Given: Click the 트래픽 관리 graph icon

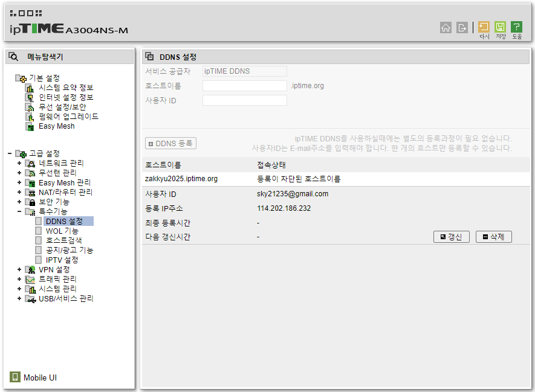Looking at the screenshot, I should pos(30,280).
